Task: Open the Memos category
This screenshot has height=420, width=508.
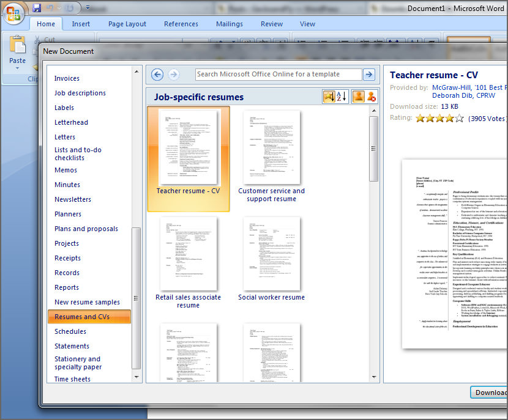Action: pyautogui.click(x=65, y=170)
